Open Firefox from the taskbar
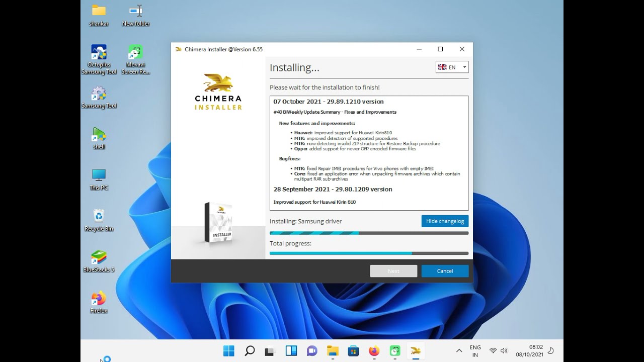Image resolution: width=644 pixels, height=362 pixels. (374, 351)
